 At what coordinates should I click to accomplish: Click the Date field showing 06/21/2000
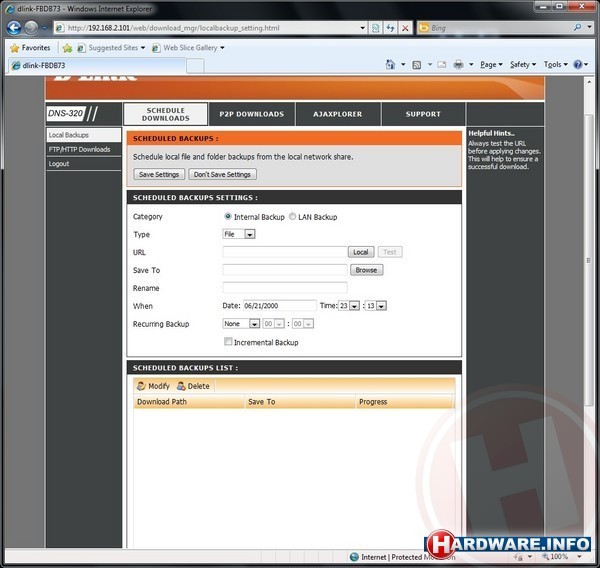tap(280, 306)
